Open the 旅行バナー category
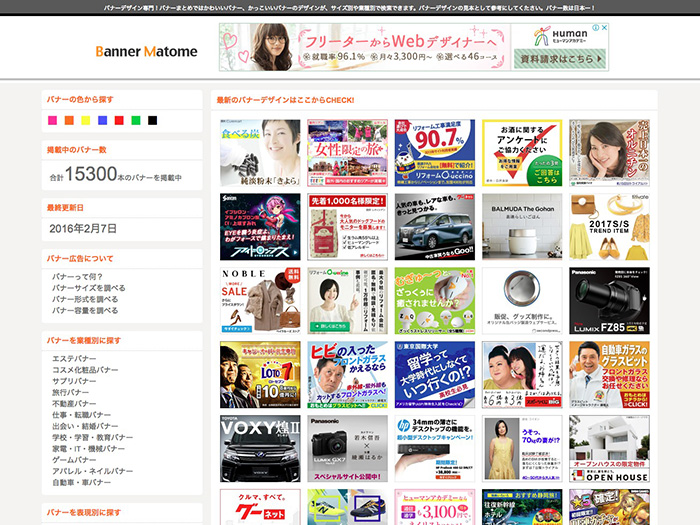 [72, 392]
